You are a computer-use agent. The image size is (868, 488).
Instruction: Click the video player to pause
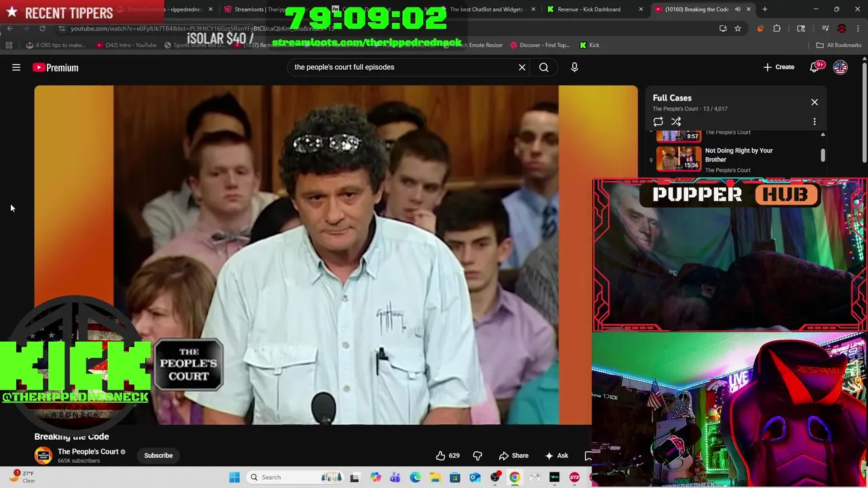[336, 254]
